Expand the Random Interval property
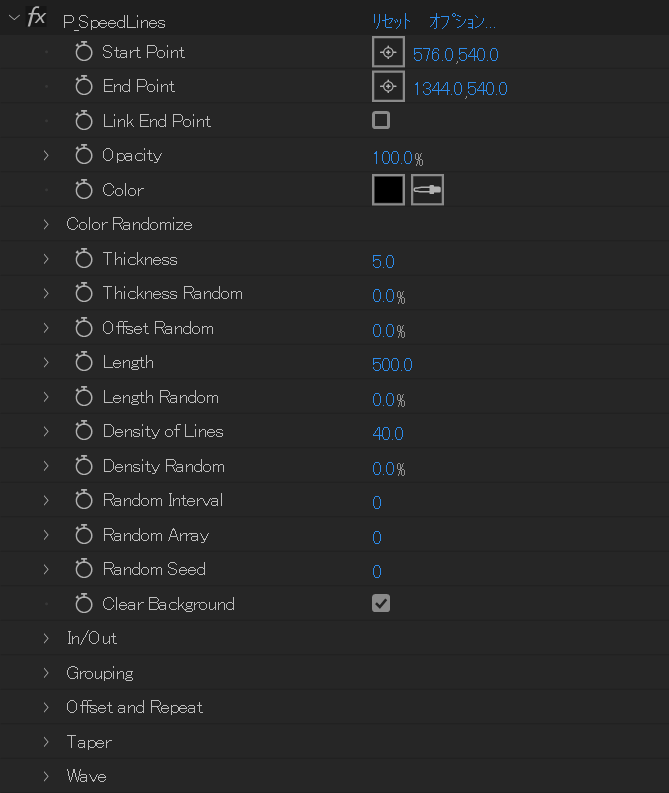Viewport: 669px width, 793px height. click(46, 500)
